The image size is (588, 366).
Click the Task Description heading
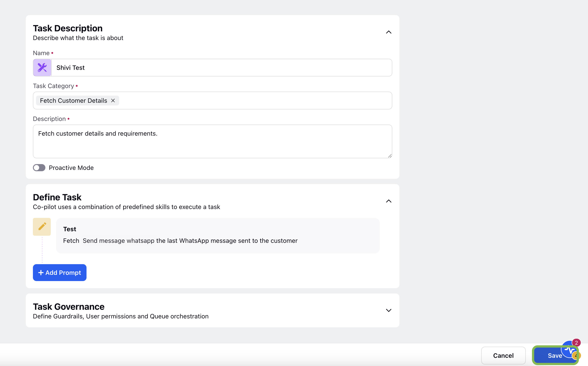pyautogui.click(x=68, y=28)
